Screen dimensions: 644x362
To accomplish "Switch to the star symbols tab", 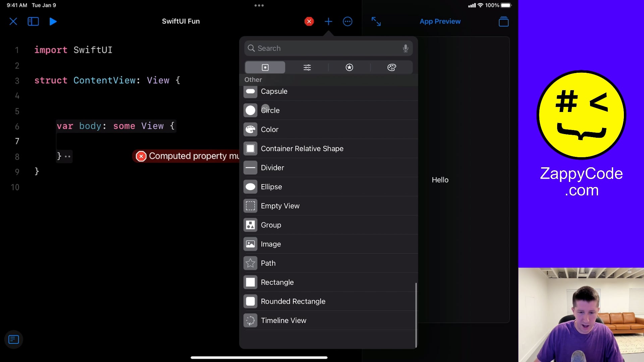I will pos(349,67).
